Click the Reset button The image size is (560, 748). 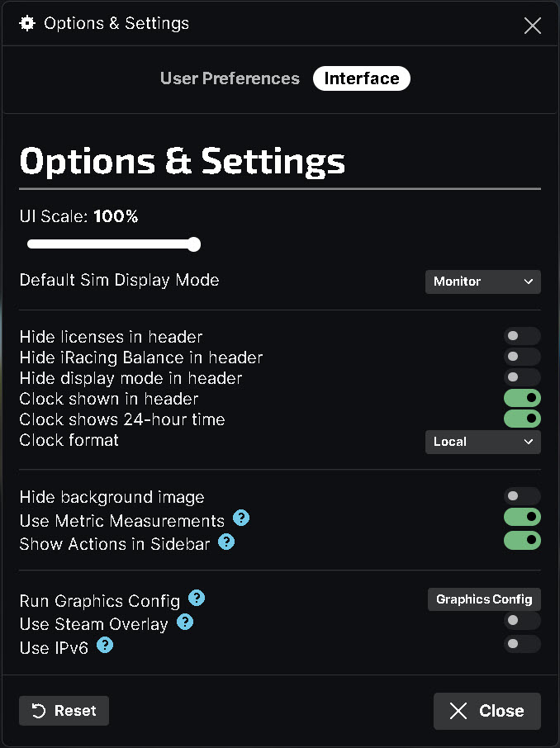coord(64,710)
